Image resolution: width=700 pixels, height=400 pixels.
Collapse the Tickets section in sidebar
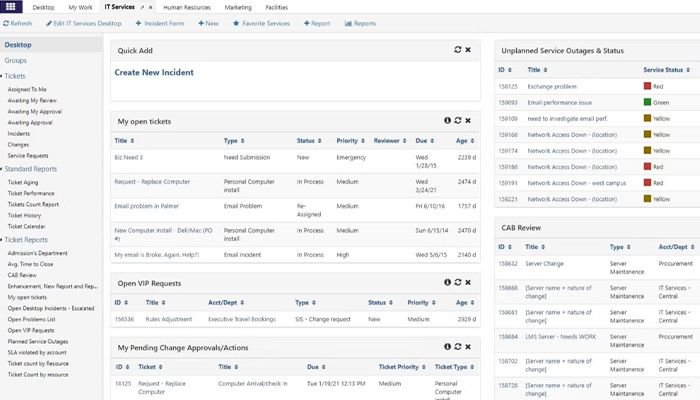pos(15,76)
